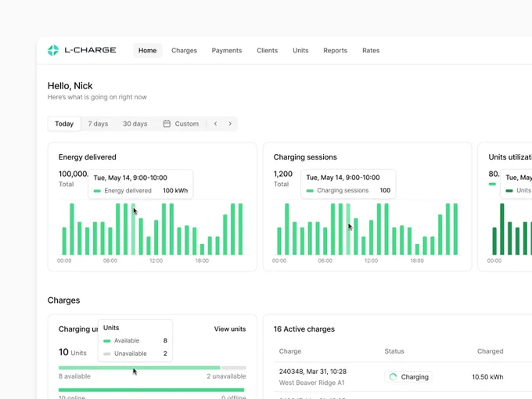Click the Status column header

(394, 351)
